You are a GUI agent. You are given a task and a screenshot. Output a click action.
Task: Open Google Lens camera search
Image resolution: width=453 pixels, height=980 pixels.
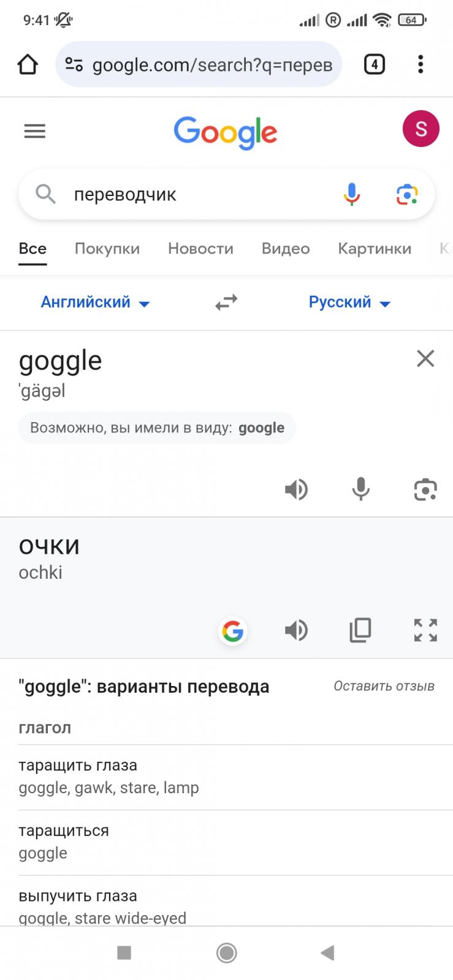click(407, 194)
